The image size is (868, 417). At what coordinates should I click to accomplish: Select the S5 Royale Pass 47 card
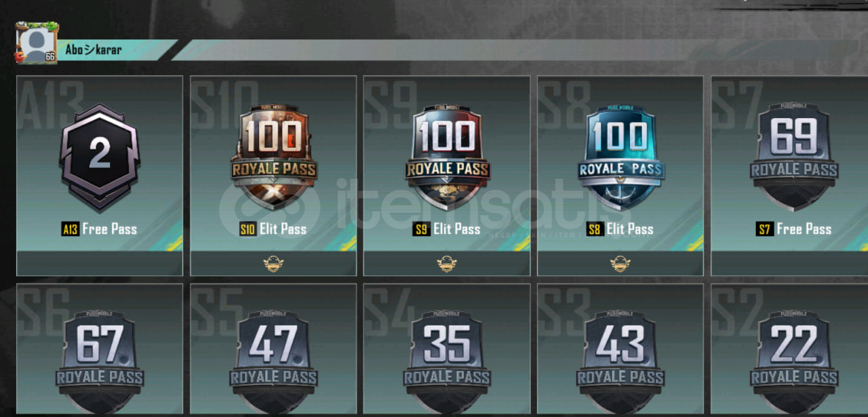(x=273, y=349)
